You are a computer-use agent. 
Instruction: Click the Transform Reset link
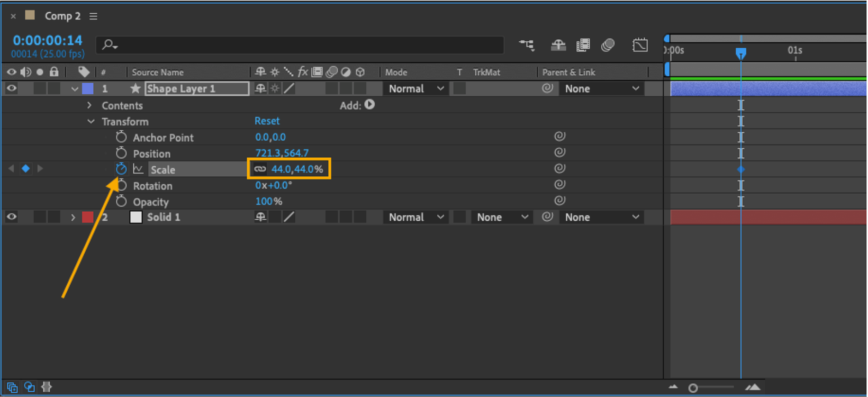click(267, 121)
